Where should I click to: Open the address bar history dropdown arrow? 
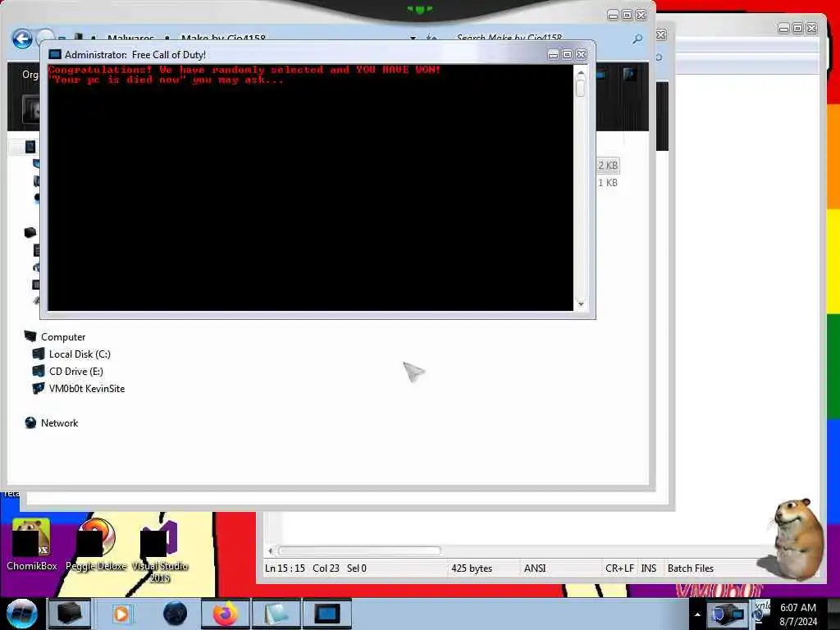(413, 38)
